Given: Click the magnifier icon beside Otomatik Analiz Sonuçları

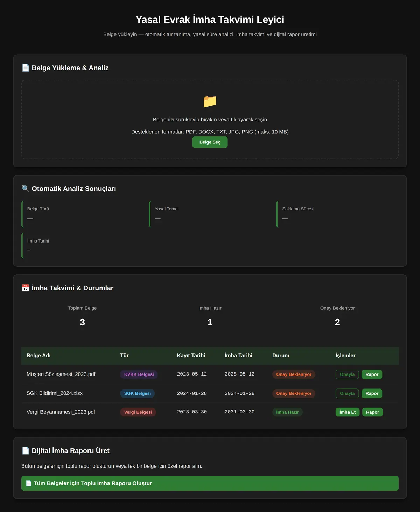Looking at the screenshot, I should click(26, 189).
